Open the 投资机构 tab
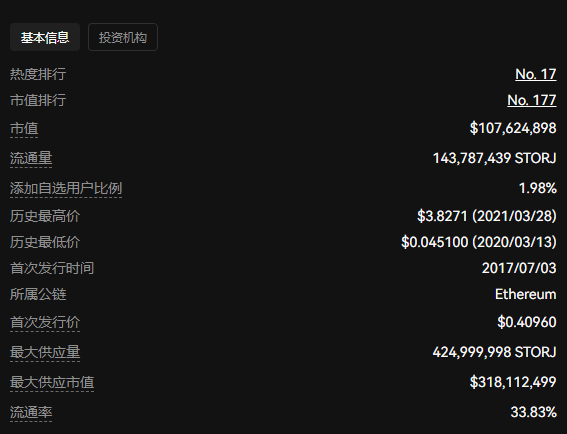Viewport: 567px width, 434px height. (x=123, y=37)
